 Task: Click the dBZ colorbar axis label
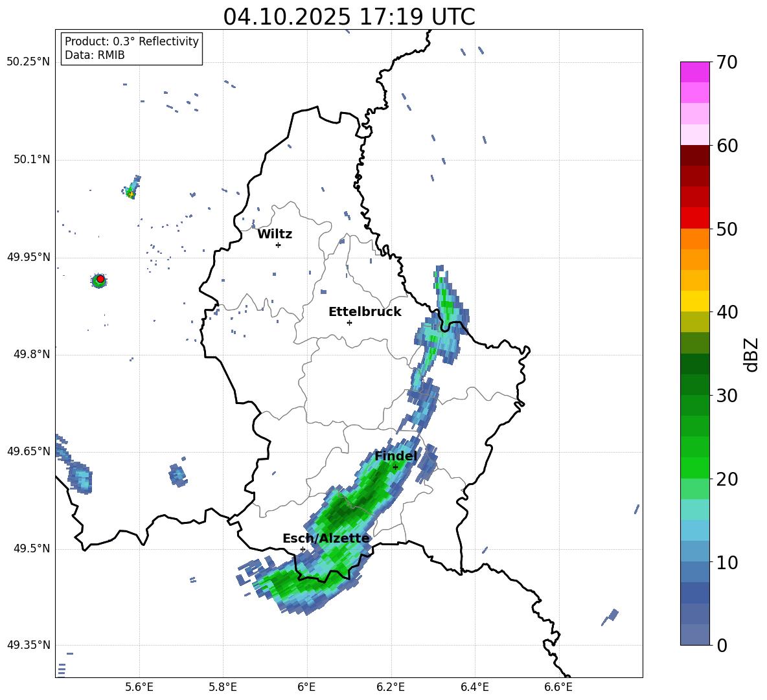click(751, 354)
